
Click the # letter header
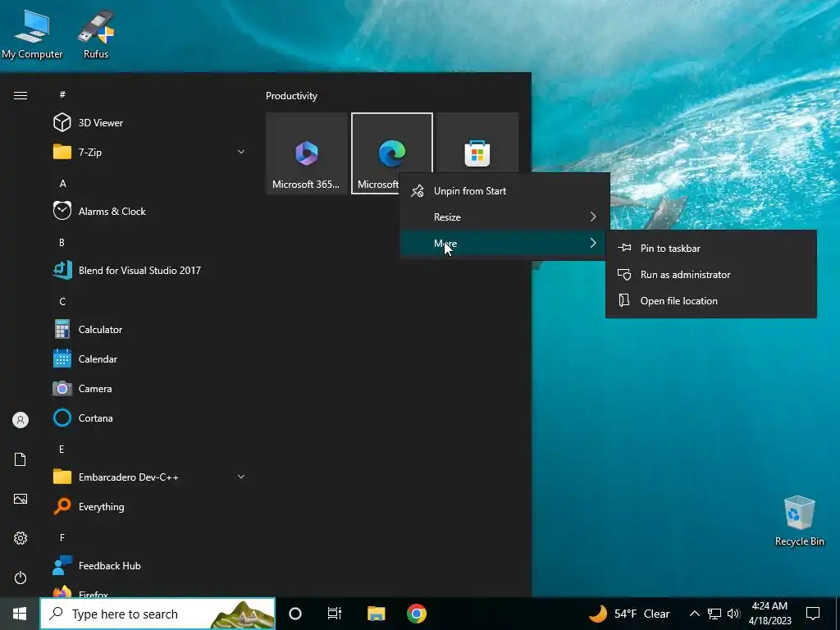click(x=62, y=94)
